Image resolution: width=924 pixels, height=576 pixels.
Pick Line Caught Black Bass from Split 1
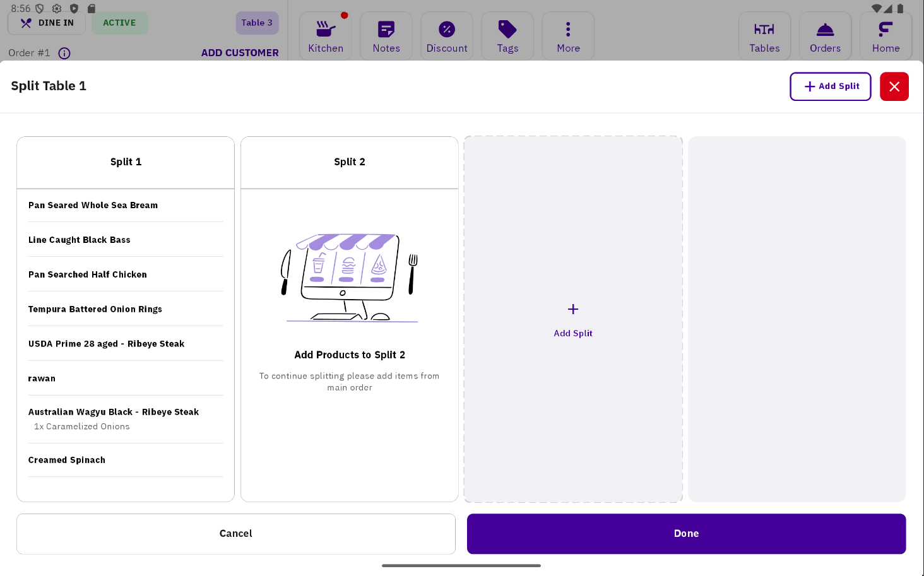(x=80, y=240)
